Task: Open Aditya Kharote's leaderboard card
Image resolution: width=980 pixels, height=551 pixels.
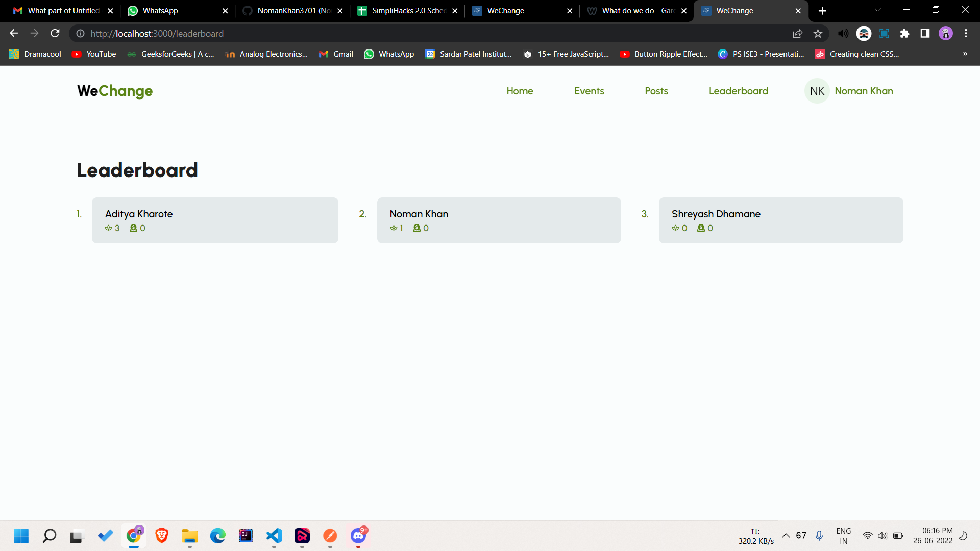Action: 215,220
